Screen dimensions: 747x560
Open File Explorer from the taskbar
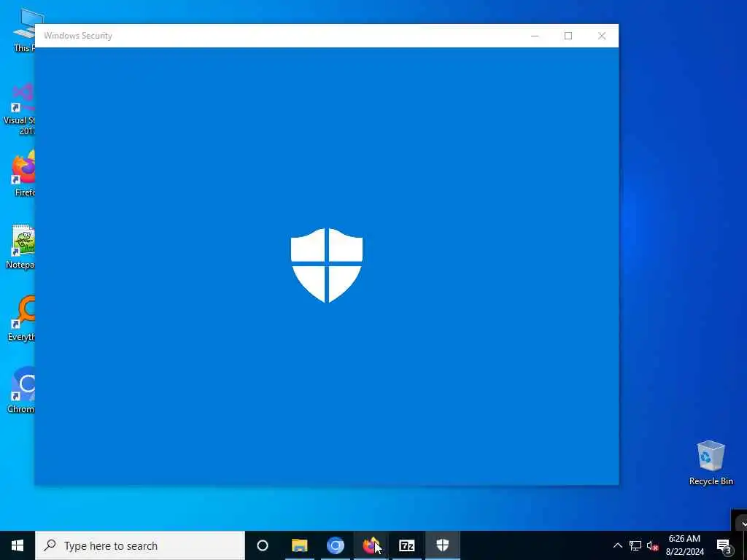coord(300,545)
